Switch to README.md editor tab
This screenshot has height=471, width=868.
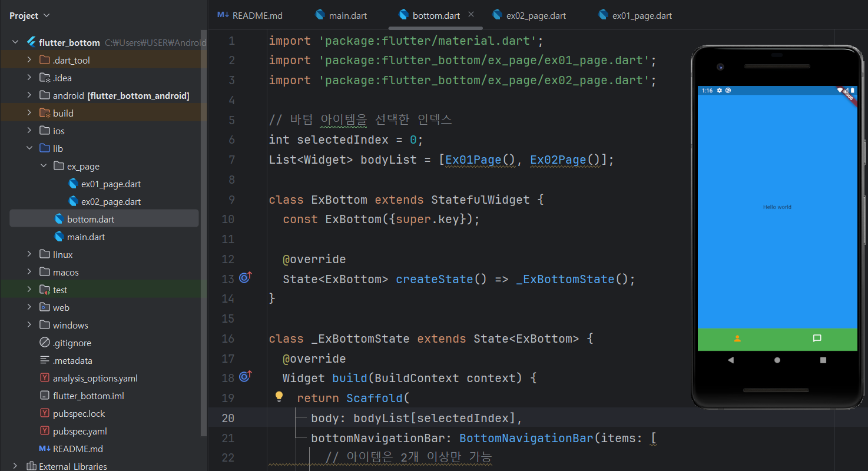[250, 15]
